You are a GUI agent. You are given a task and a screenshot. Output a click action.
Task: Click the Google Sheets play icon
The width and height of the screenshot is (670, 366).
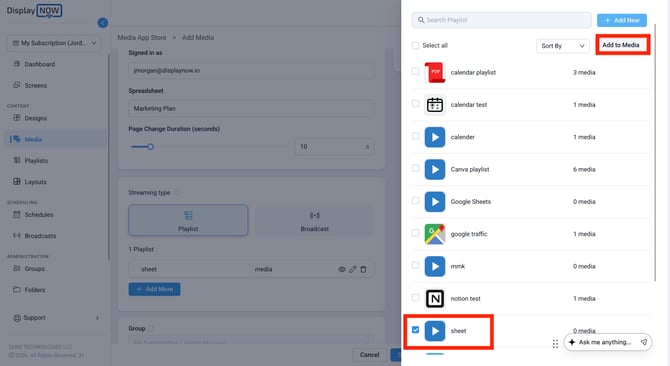(x=435, y=202)
